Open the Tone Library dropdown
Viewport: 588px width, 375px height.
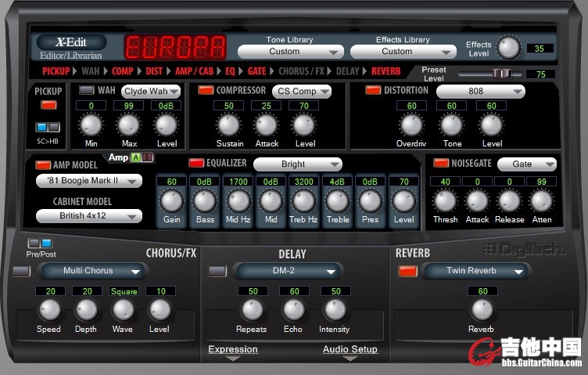pyautogui.click(x=290, y=52)
